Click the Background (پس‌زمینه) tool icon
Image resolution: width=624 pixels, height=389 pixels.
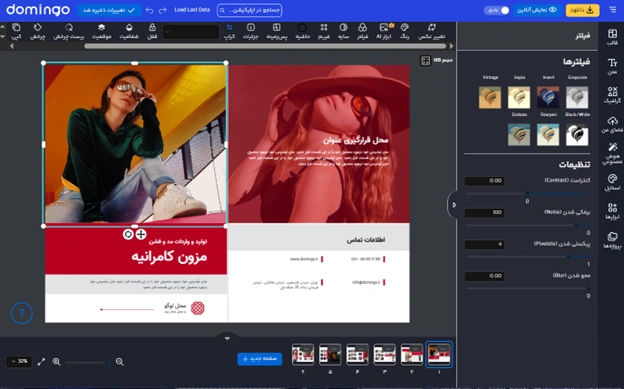tap(277, 27)
